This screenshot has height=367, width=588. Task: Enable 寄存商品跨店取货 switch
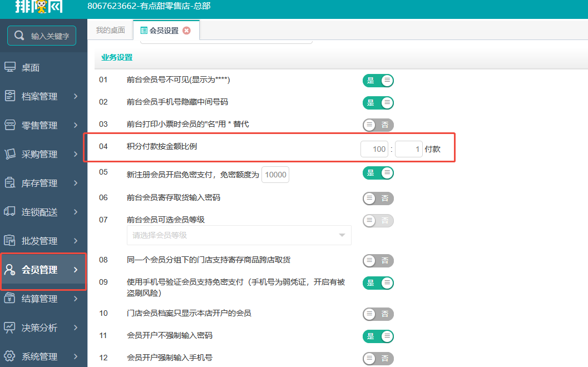[378, 261]
